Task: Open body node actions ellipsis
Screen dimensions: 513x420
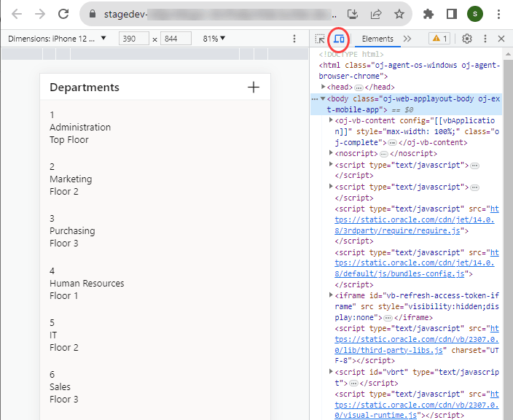Action: pyautogui.click(x=315, y=99)
